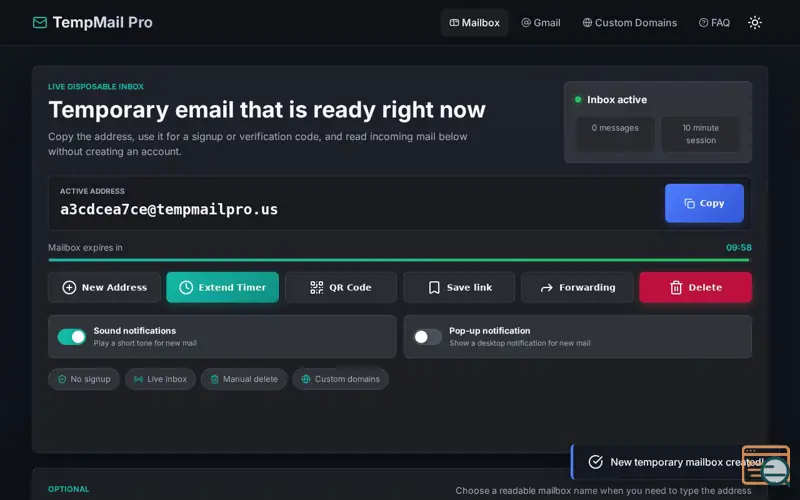Click the email address a3cdcea7ce@tempmailpro.us
Viewport: 800px width, 500px height.
[169, 209]
